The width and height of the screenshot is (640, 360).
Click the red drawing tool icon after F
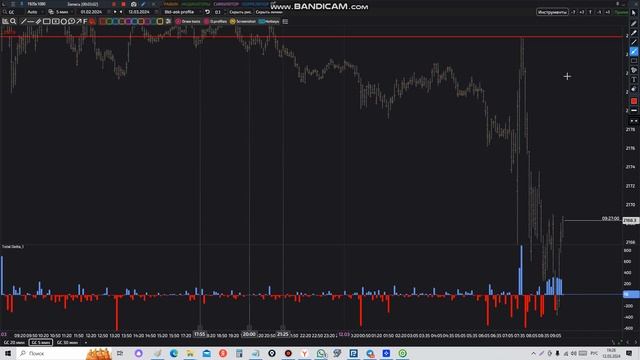tap(93, 21)
